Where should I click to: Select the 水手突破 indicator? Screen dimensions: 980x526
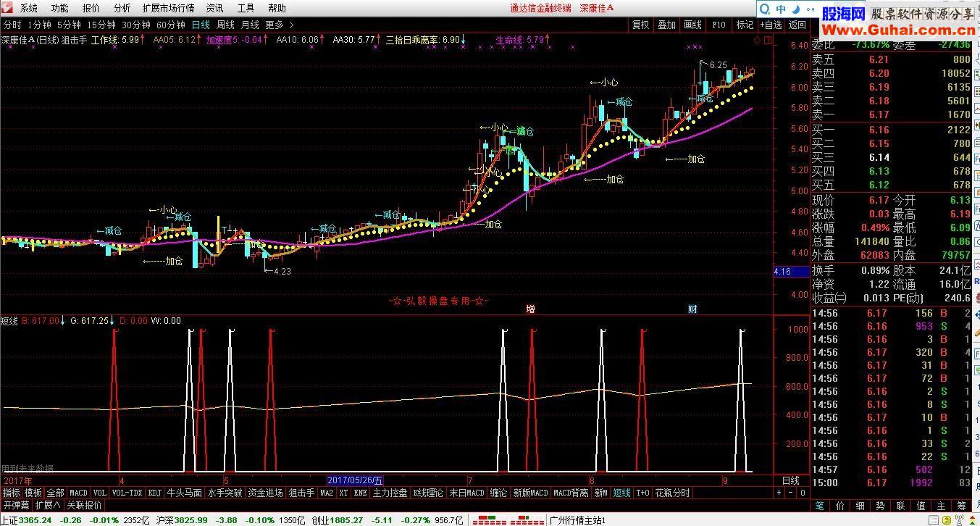(225, 493)
